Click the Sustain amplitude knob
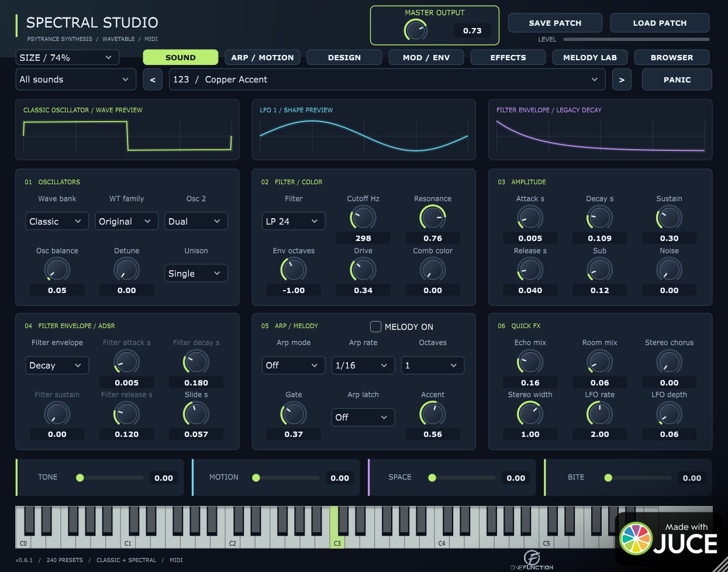Image resolution: width=728 pixels, height=572 pixels. (x=670, y=218)
